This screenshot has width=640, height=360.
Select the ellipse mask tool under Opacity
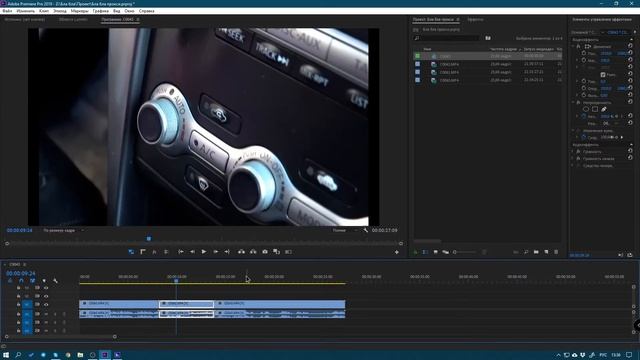(586, 109)
